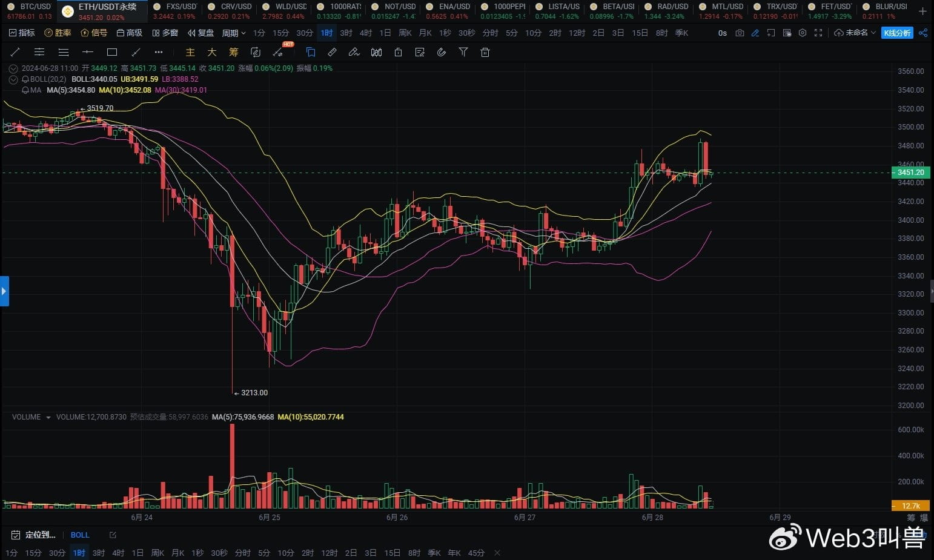Viewport: 934px width, 560px height.
Task: Click the 高级 advanced button
Action: pos(130,33)
